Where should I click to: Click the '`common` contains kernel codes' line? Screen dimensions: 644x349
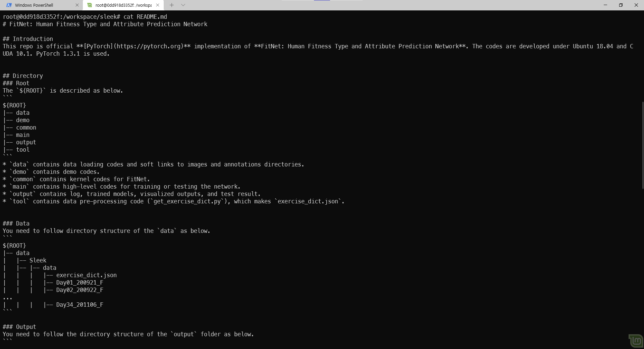click(76, 179)
